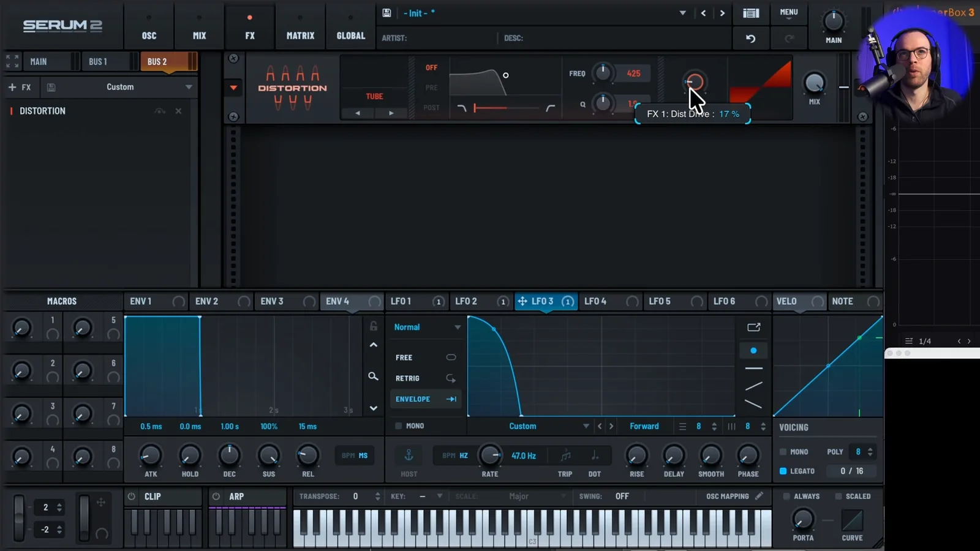The image size is (980, 551).
Task: Open the MENU dropdown
Action: pyautogui.click(x=789, y=13)
